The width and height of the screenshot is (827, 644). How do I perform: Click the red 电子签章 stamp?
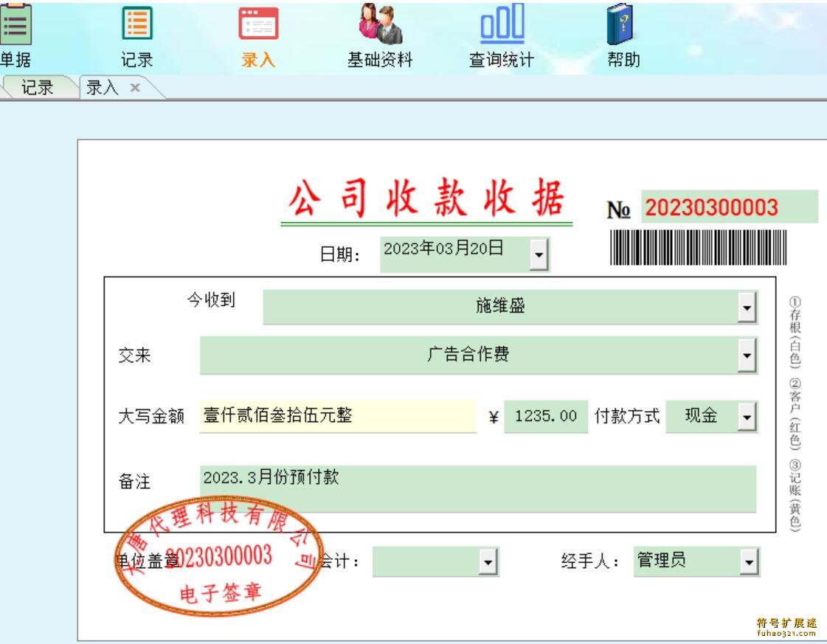(x=218, y=555)
